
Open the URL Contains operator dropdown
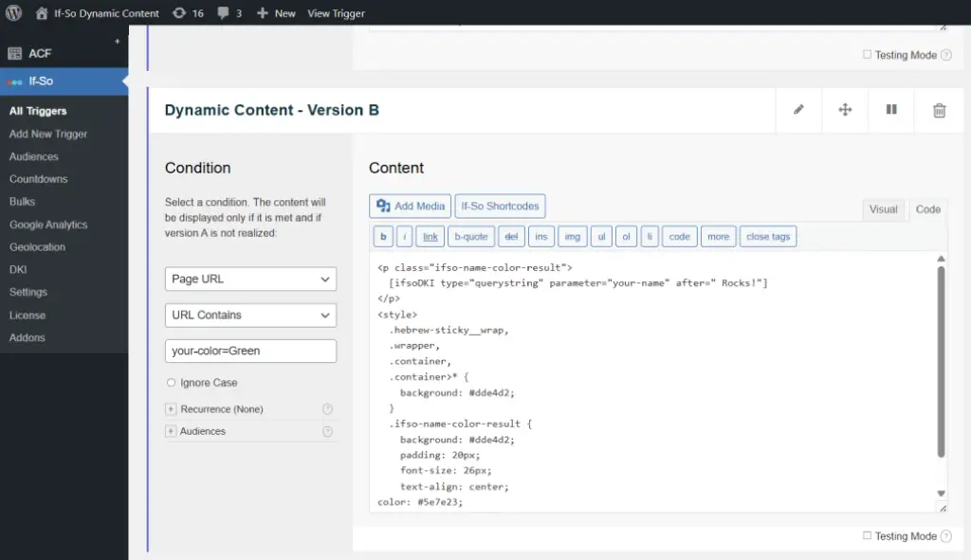pyautogui.click(x=250, y=315)
